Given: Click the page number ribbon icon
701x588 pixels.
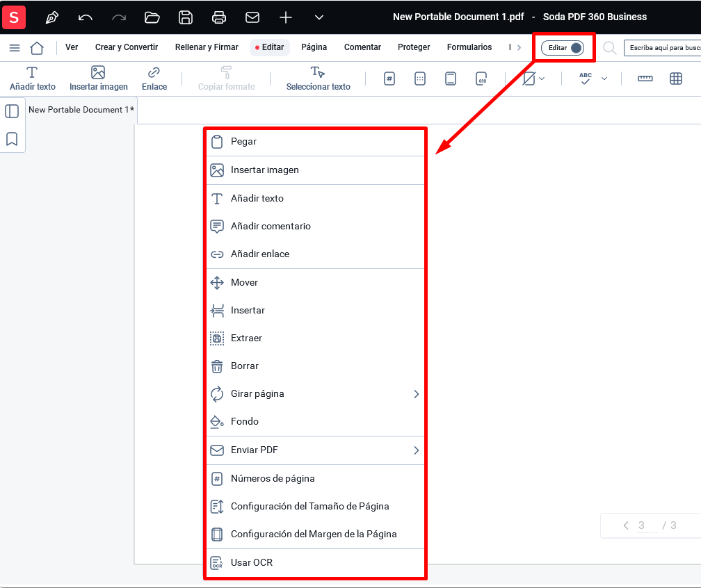Looking at the screenshot, I should tap(389, 79).
